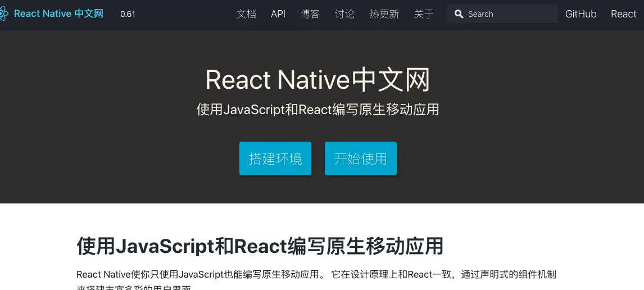
Task: Open the API nav item
Action: 278,14
